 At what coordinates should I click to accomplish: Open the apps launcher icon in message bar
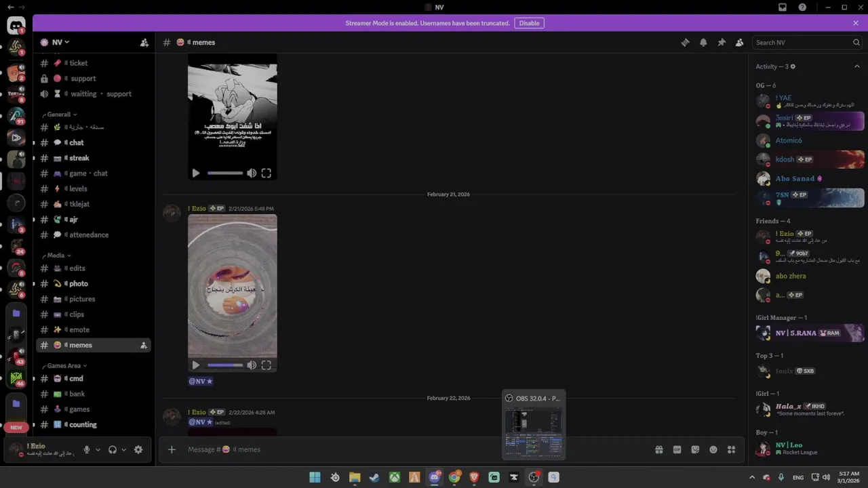731,449
